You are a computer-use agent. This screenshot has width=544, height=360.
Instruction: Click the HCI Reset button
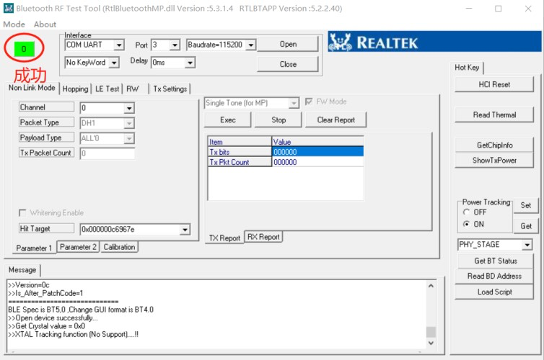pos(494,84)
